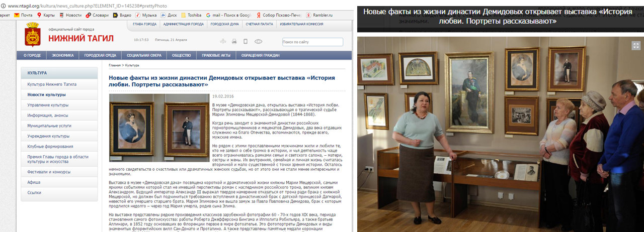Image resolution: width=644 pixels, height=232 pixels.
Task: Click the Главная breadcrumb link
Action: click(115, 65)
